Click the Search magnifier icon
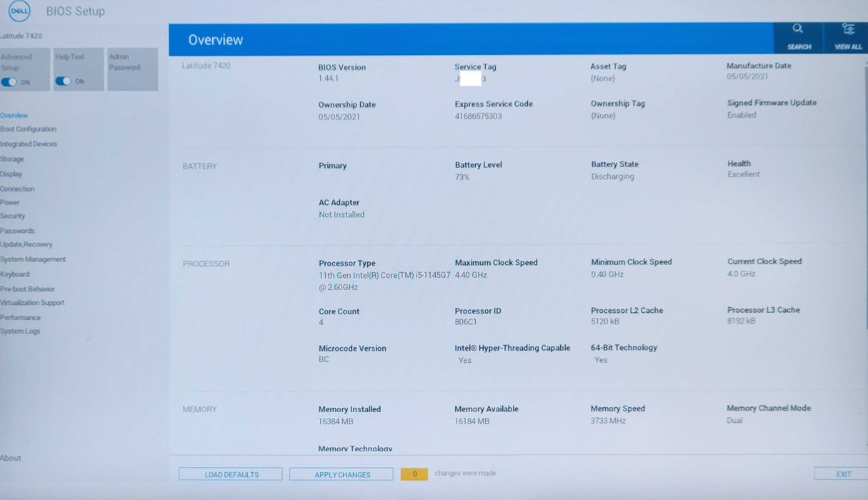868x500 pixels. coord(798,29)
